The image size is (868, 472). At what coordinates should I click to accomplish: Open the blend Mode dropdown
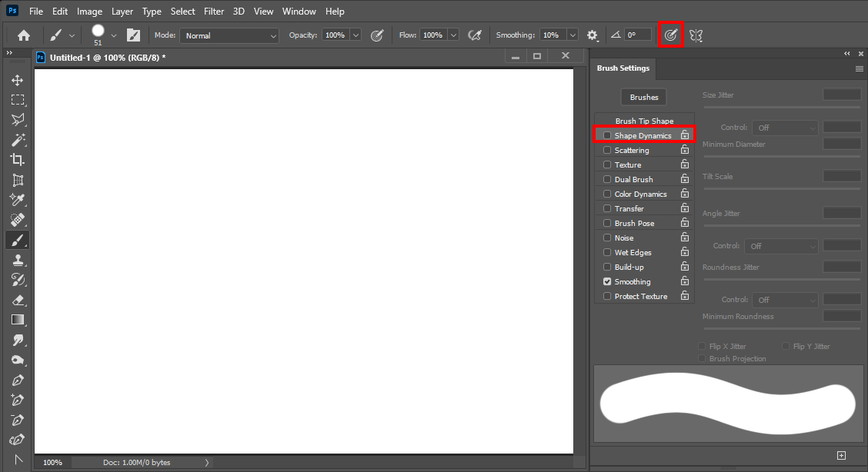click(x=229, y=35)
